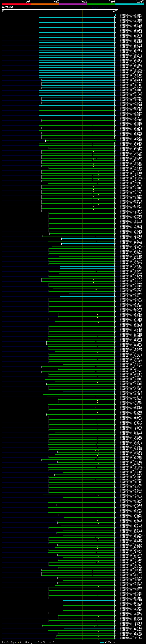
Task: Click the cyan ~100% identity legend segment
Action: point(130,4)
